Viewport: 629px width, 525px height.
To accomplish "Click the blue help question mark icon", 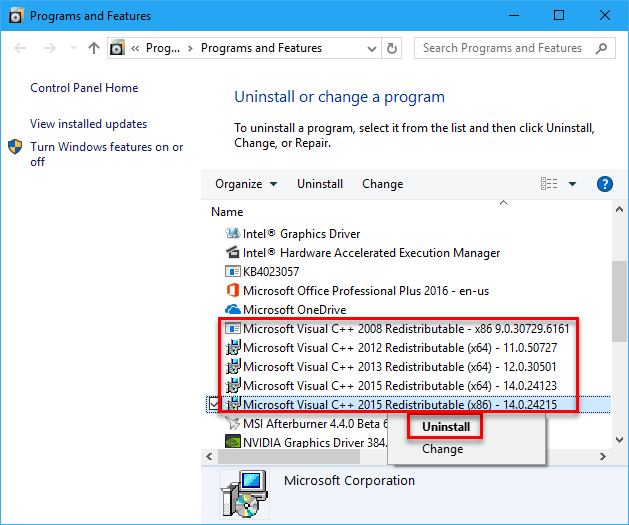I will click(604, 184).
